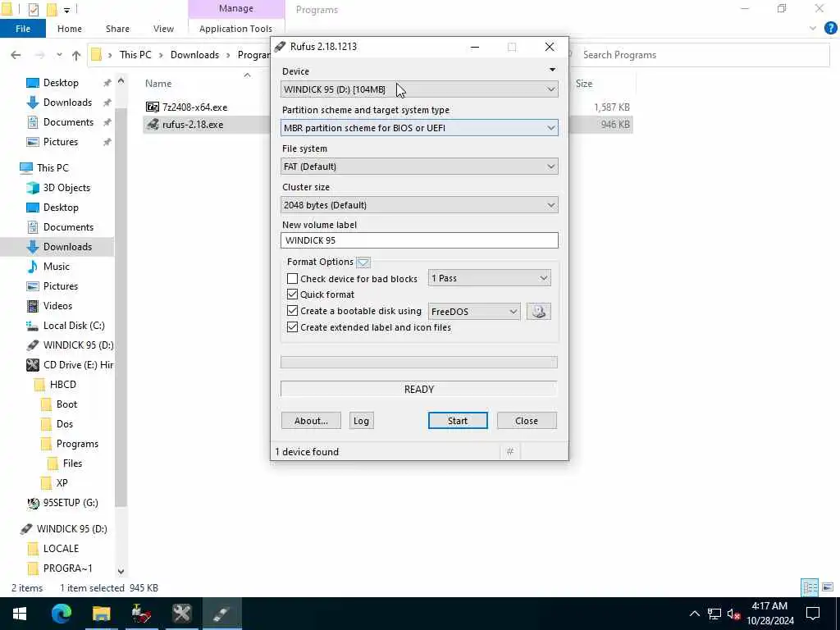Open the notification center icon
This screenshot has height=630, width=840.
pos(813,614)
